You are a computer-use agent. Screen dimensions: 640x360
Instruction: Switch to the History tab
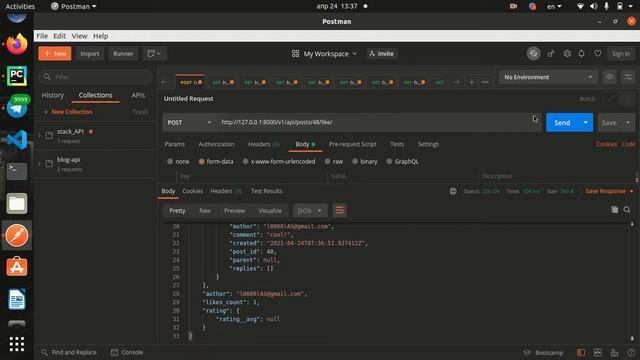pos(53,95)
